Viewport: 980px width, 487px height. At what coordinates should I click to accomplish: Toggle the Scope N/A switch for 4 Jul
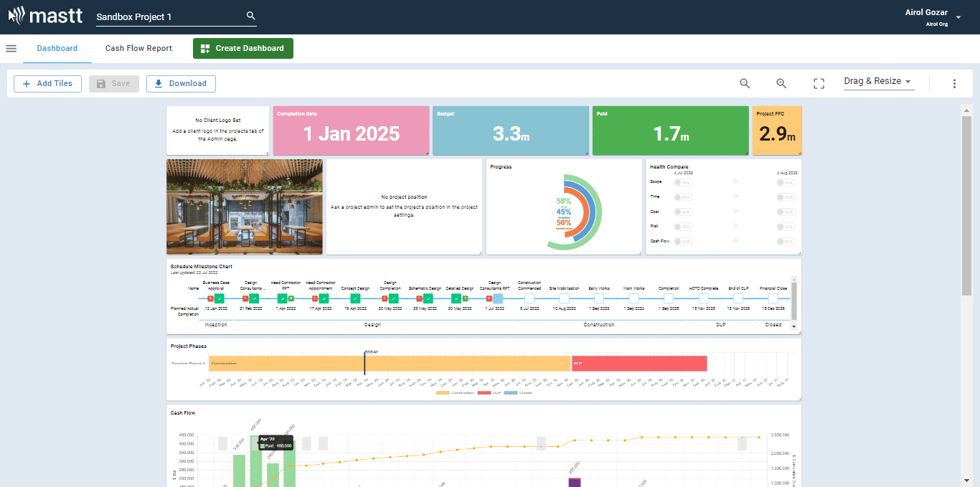tap(682, 182)
